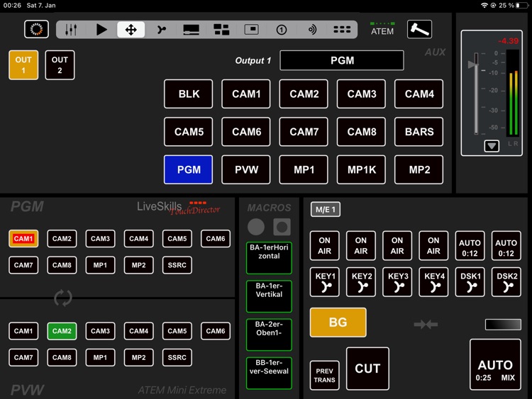The width and height of the screenshot is (532, 399).
Task: Select the lower-third screen toolbar icon
Action: tap(191, 30)
